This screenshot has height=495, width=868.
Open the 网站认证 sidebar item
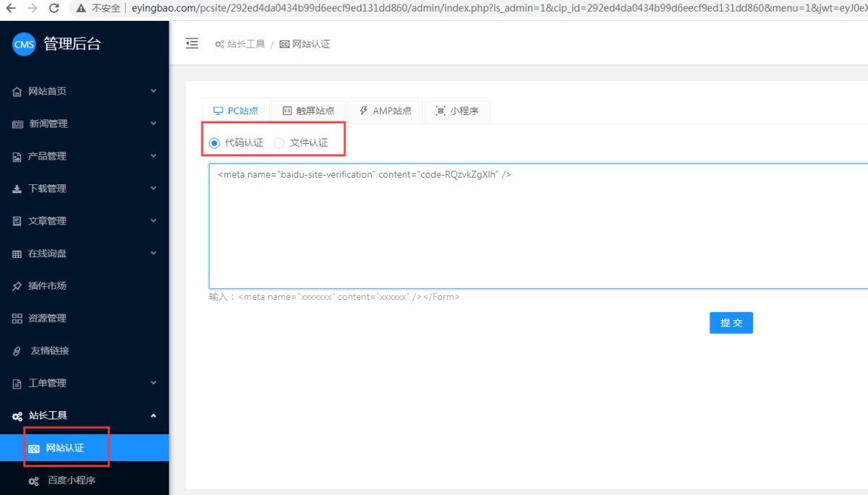[85, 448]
